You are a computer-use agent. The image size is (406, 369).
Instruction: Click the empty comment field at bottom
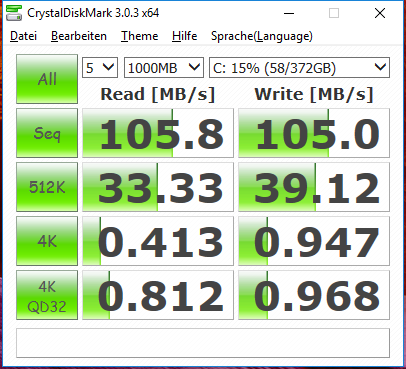[x=203, y=343]
